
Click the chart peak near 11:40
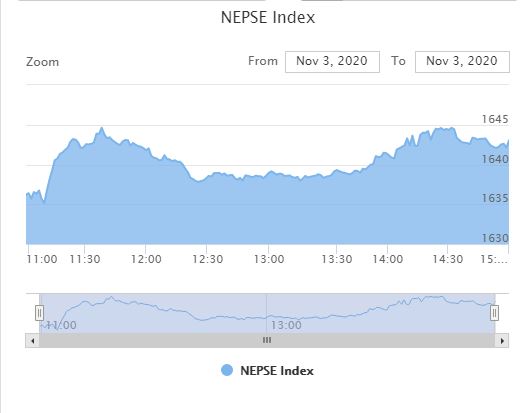click(x=102, y=128)
